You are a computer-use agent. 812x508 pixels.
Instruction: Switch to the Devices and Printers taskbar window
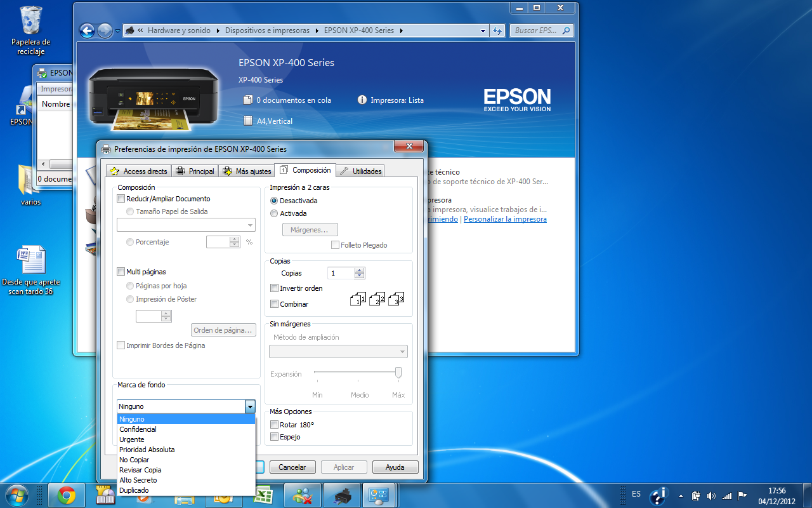click(379, 495)
